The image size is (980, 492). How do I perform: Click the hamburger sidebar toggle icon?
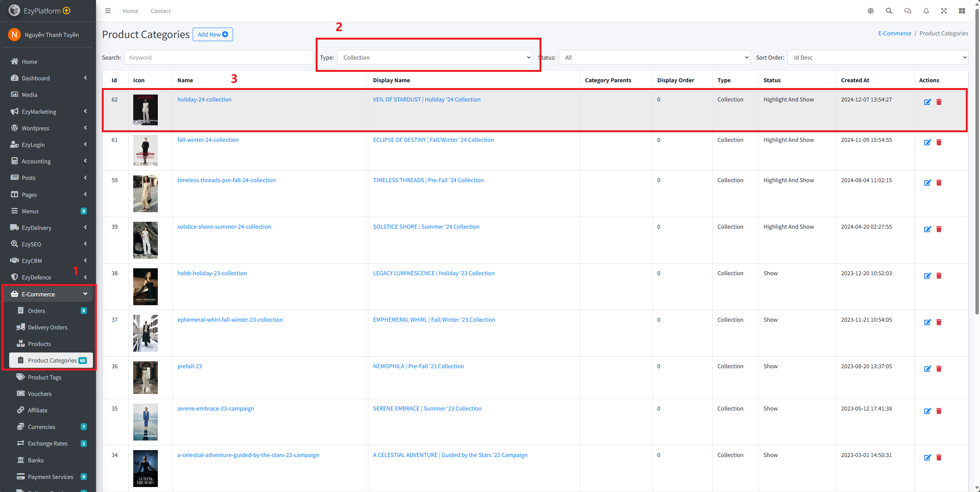pos(108,11)
